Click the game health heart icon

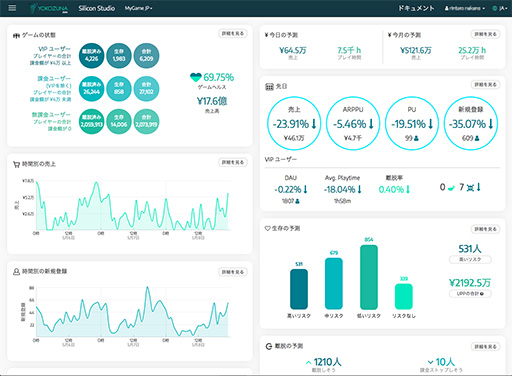196,77
